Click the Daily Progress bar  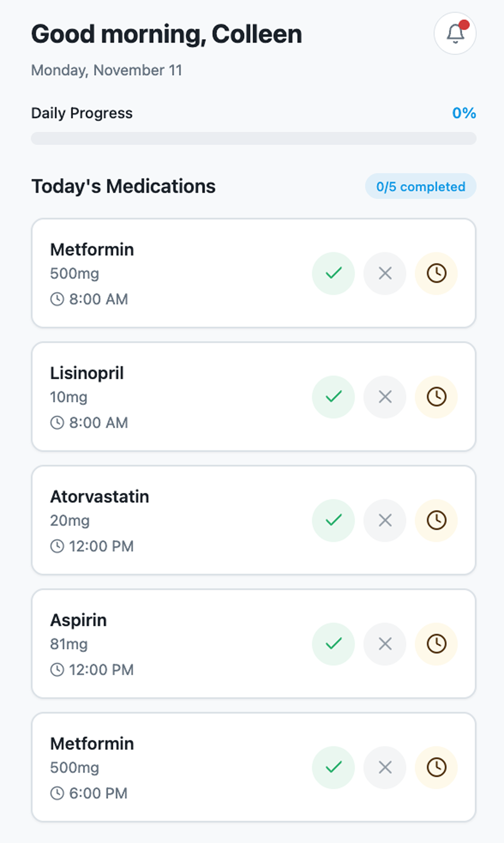[253, 138]
